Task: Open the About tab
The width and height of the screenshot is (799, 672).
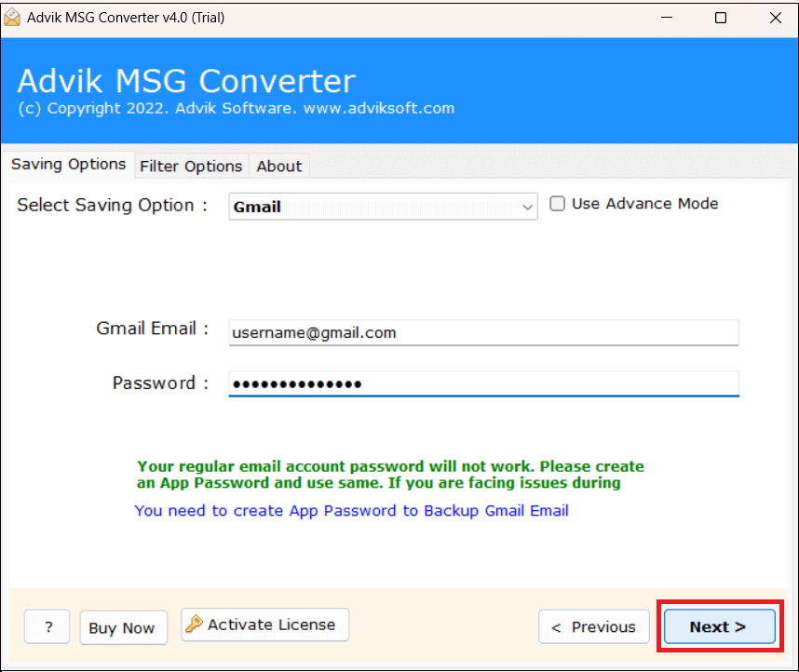Action: (x=278, y=166)
